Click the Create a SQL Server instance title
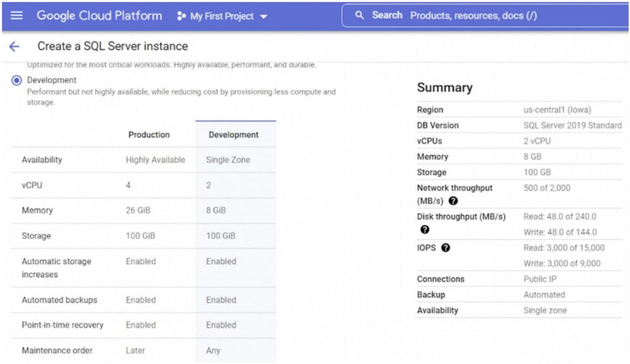The width and height of the screenshot is (630, 364). coord(112,46)
